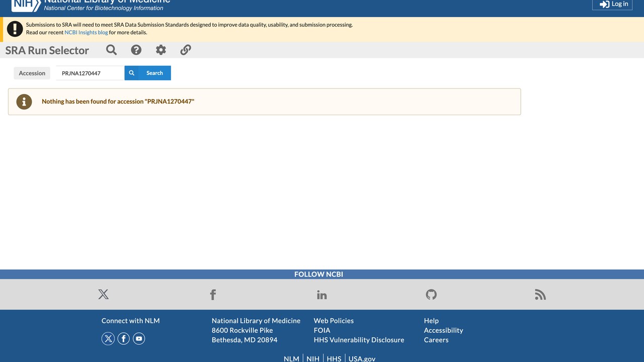Click the Accession label
Image resolution: width=644 pixels, height=362 pixels.
[32, 73]
